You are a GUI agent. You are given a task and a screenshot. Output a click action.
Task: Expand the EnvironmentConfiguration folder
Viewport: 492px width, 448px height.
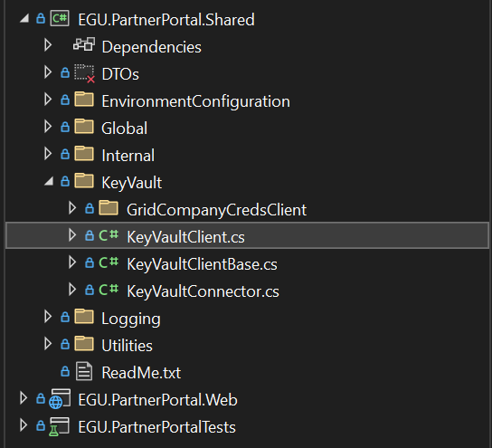pos(48,100)
